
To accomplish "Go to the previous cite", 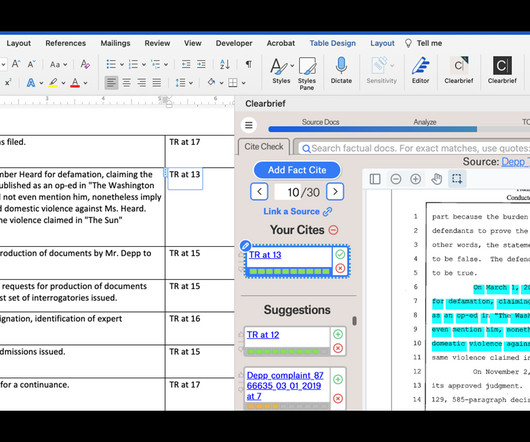I will click(x=259, y=192).
